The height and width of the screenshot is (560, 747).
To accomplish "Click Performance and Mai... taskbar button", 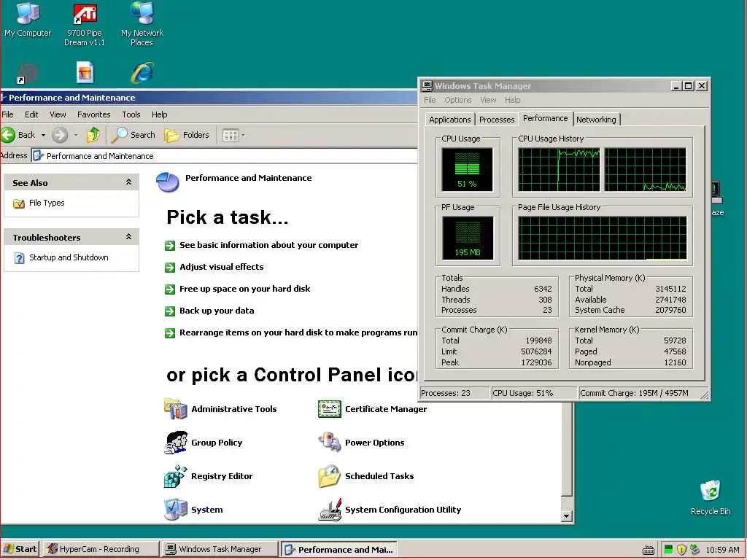I will point(338,549).
